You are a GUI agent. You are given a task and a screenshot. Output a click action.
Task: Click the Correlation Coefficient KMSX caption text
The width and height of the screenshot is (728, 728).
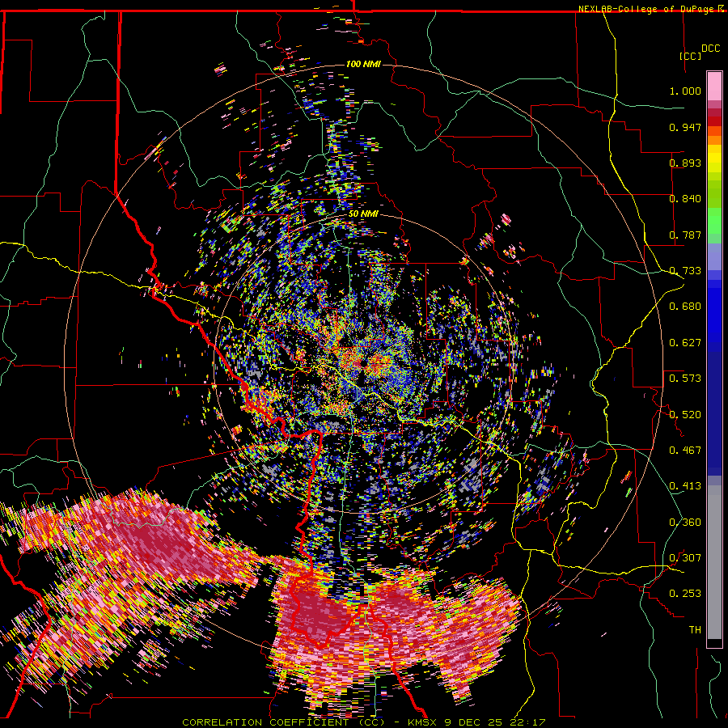coord(363,722)
